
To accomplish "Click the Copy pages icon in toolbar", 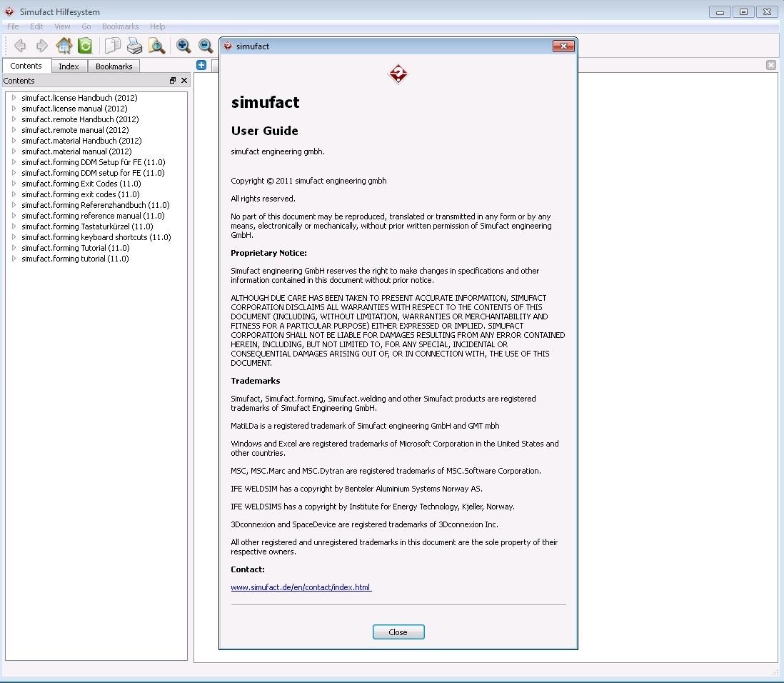I will pyautogui.click(x=112, y=46).
